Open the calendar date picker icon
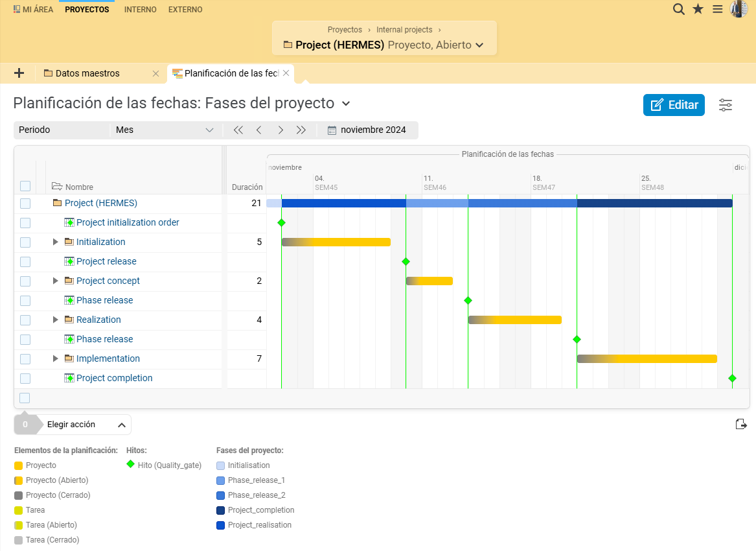The image size is (756, 551). 332,130
